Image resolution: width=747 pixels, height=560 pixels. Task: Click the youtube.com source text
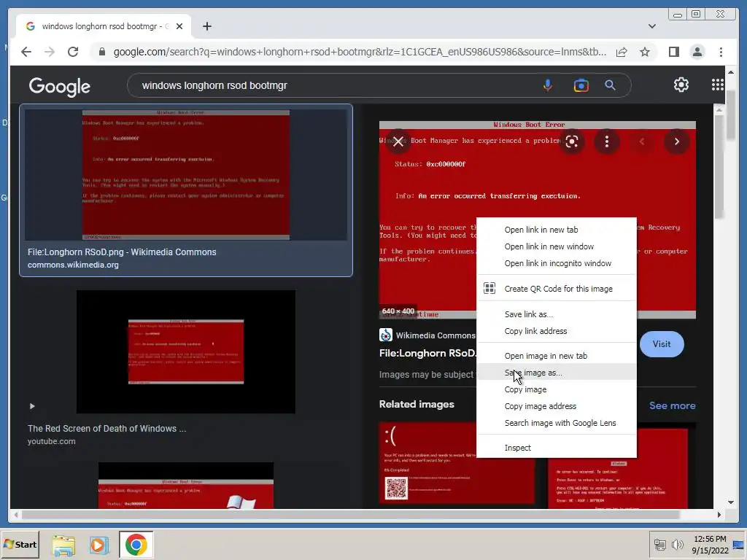click(52, 441)
